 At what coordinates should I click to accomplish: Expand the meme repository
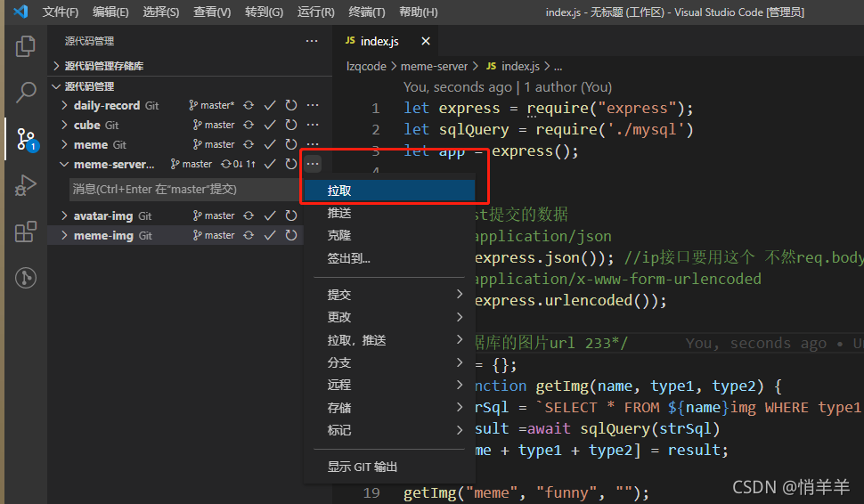64,144
